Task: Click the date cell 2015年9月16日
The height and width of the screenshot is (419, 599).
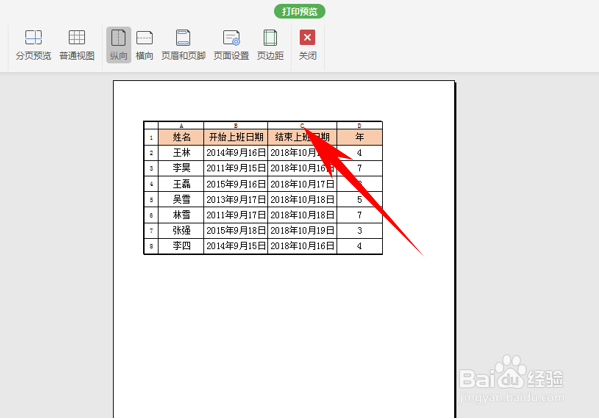Action: [x=236, y=184]
